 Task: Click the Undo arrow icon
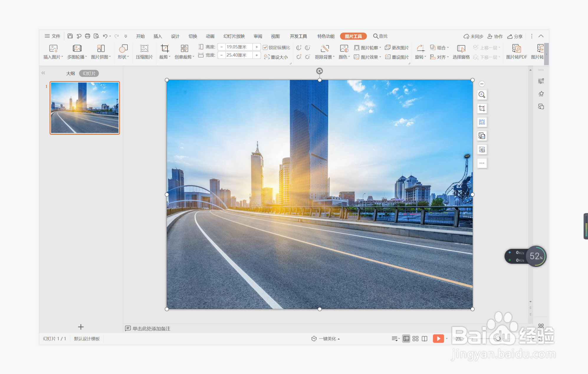pos(105,36)
